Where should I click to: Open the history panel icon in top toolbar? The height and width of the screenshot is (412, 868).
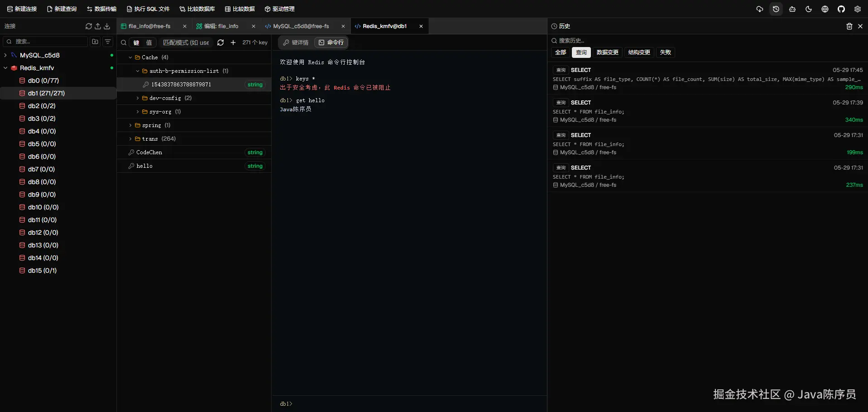point(776,9)
